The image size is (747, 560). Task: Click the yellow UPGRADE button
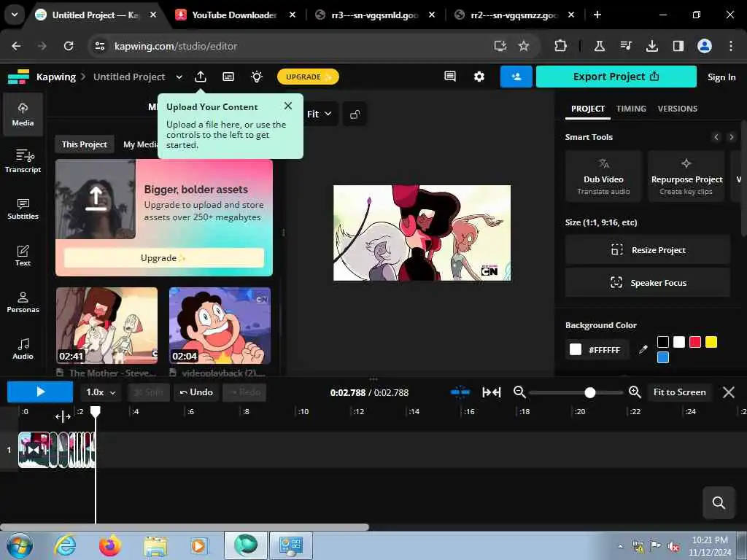click(x=308, y=77)
